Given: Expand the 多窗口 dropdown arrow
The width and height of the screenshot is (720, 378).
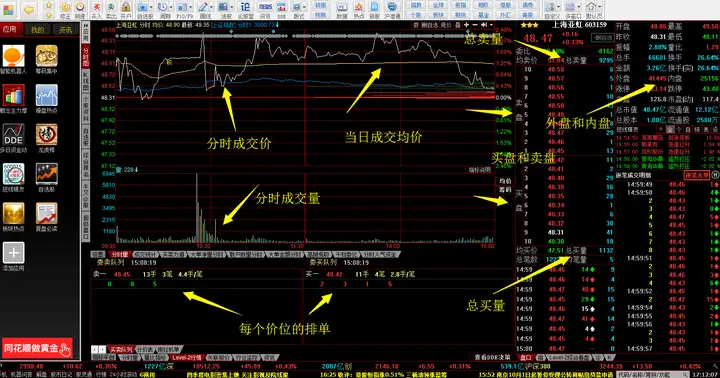Looking at the screenshot, I should 579,7.
